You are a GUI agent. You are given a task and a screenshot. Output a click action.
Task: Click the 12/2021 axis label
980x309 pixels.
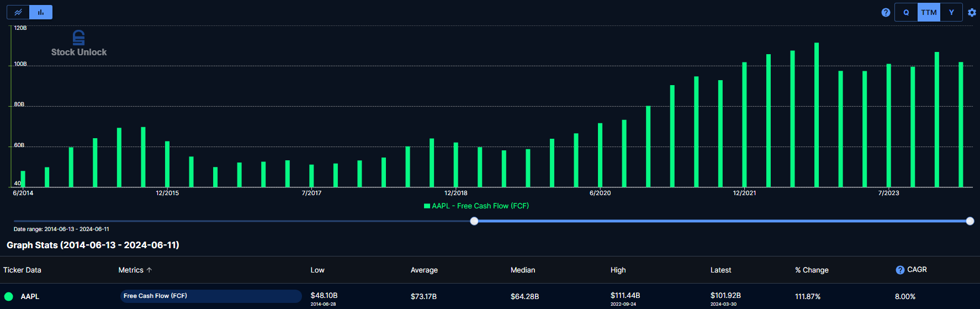[x=744, y=193]
